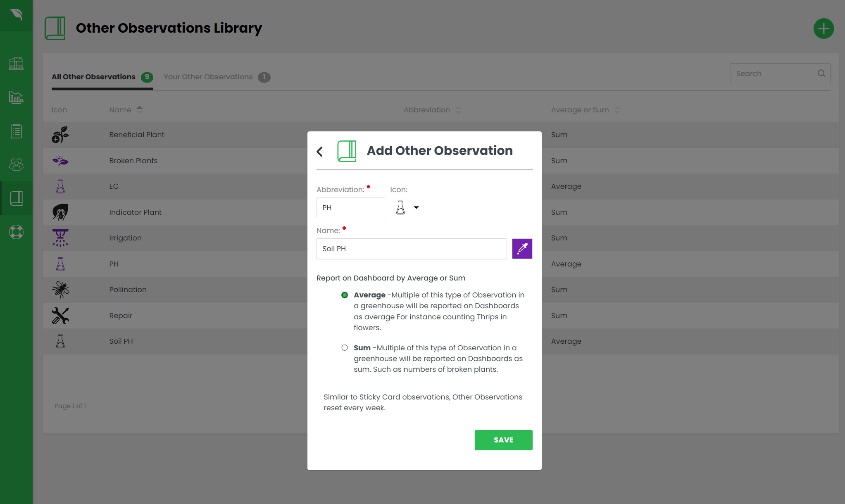Select the Sum radio option
Screen dimensions: 845x504
tap(345, 348)
